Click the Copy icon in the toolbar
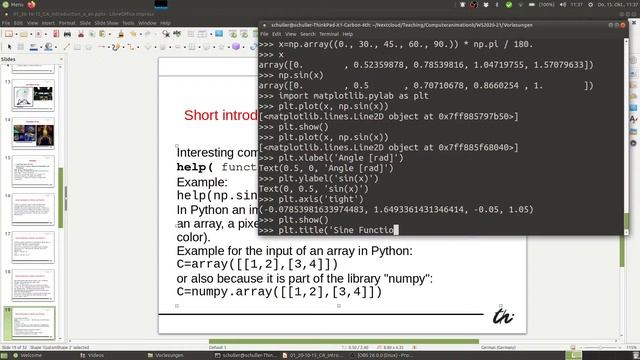This screenshot has width=640, height=360. 91,34
